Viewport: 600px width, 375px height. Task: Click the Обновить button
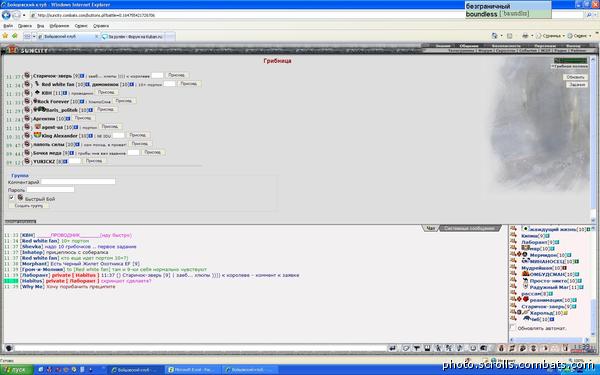point(575,77)
